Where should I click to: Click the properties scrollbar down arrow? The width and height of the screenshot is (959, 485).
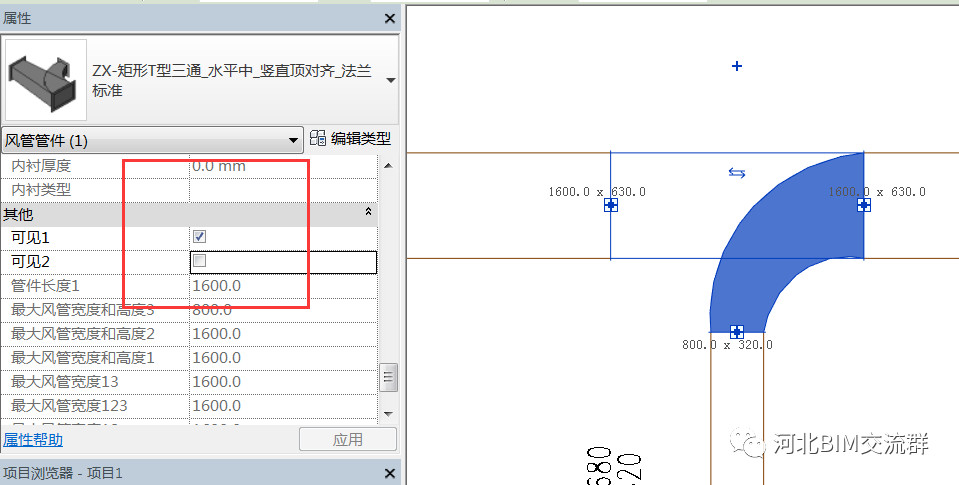pyautogui.click(x=388, y=414)
